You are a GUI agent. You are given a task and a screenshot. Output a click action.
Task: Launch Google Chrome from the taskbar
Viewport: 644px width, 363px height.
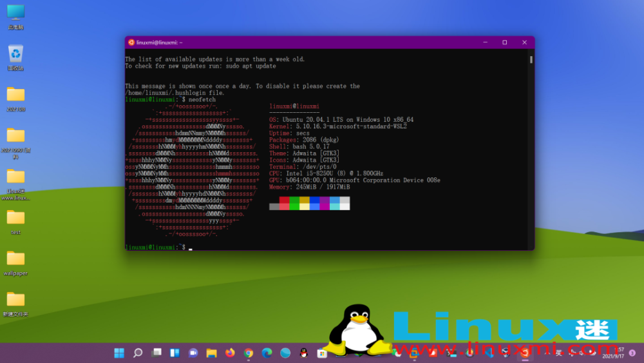pos(249,353)
